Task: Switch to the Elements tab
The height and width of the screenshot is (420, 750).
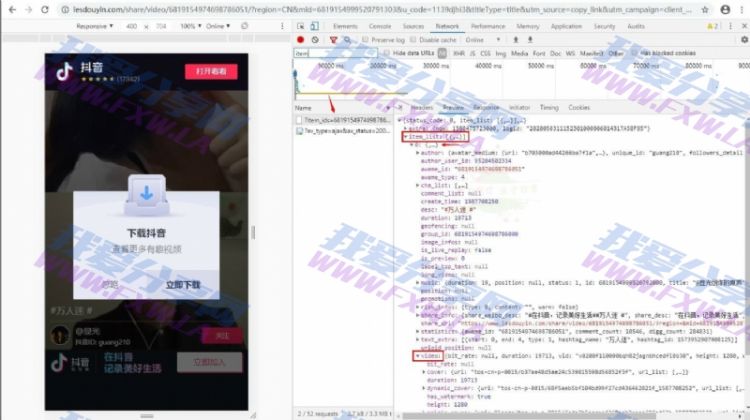Action: pos(345,26)
